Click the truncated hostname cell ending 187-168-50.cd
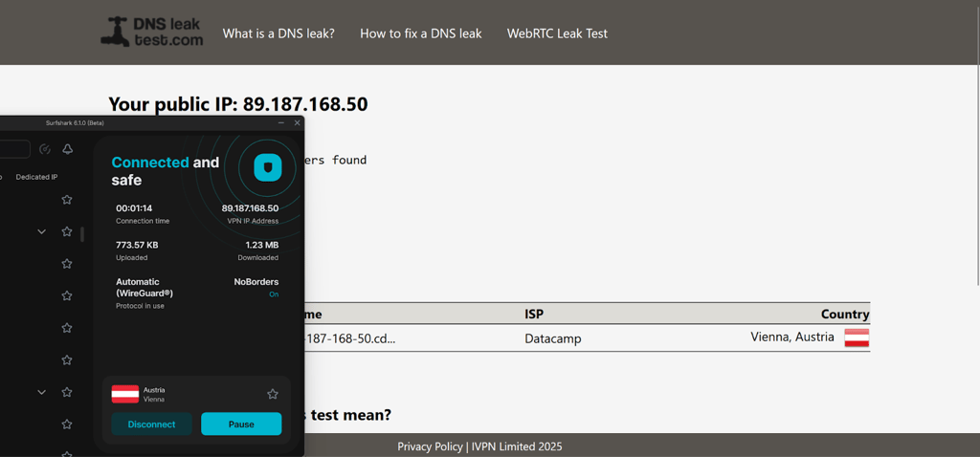The height and width of the screenshot is (457, 980). coord(350,339)
